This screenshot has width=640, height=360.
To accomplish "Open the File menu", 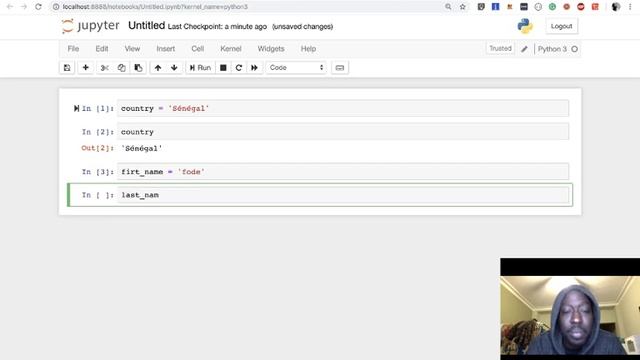I will [x=73, y=49].
